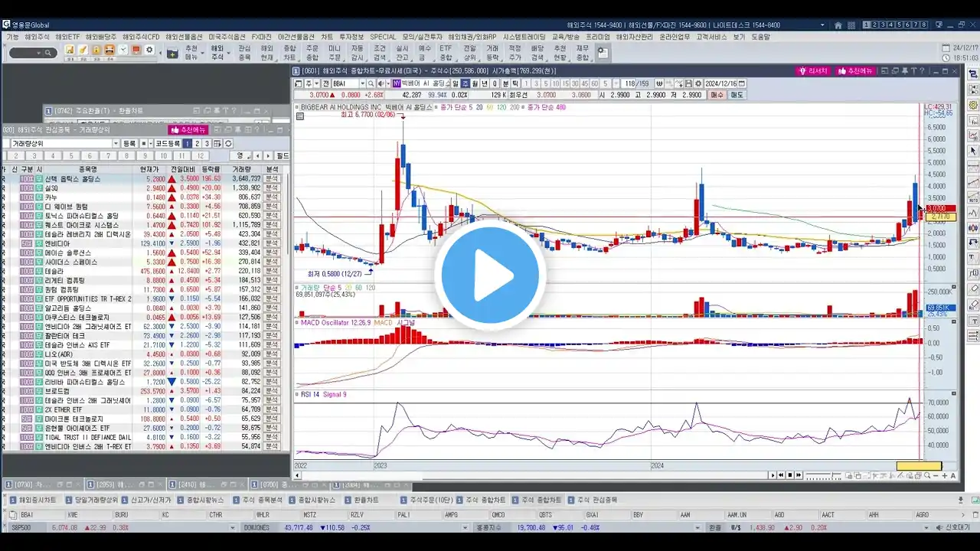
Task: Open the 해외주식 toolbar dropdown button
Action: 219,52
